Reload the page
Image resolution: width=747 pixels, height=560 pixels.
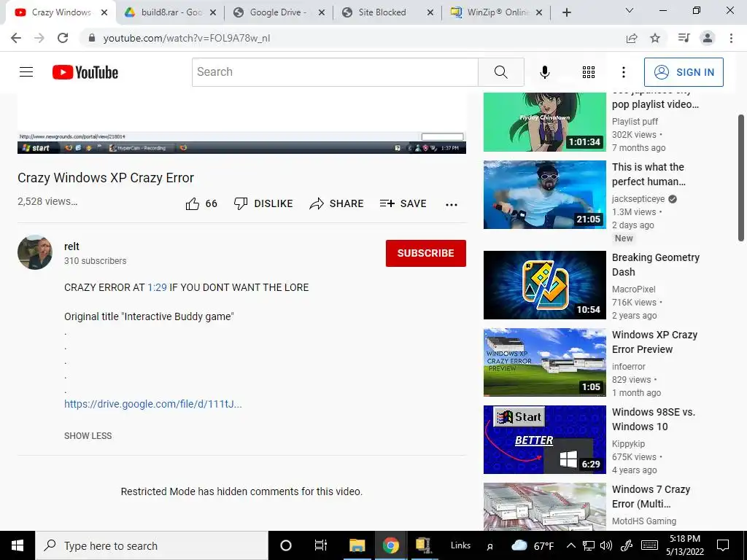pyautogui.click(x=63, y=38)
